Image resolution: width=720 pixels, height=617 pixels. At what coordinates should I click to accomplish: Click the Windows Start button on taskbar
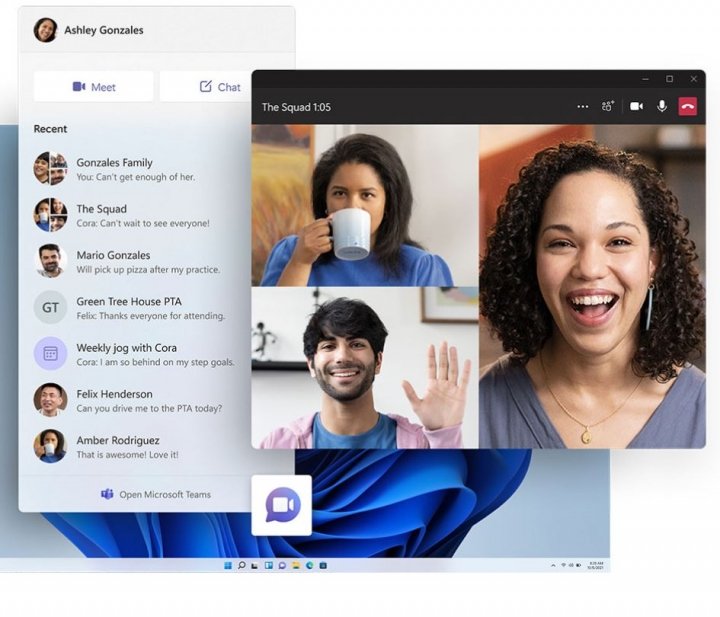pyautogui.click(x=228, y=566)
